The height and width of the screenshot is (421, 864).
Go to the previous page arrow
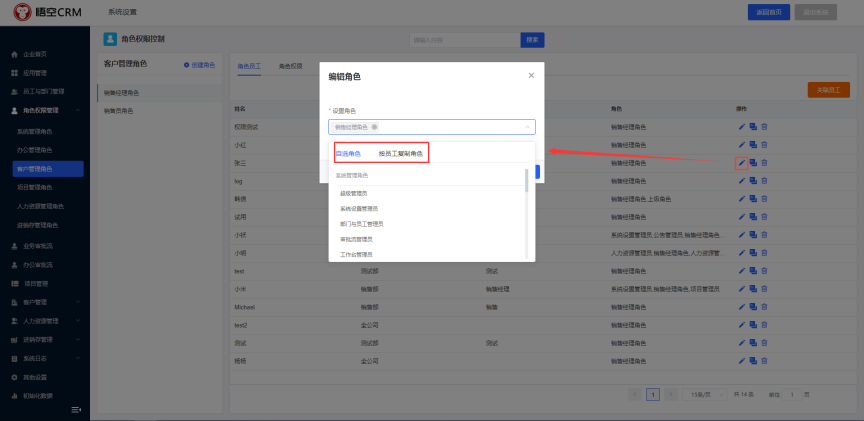pos(635,395)
